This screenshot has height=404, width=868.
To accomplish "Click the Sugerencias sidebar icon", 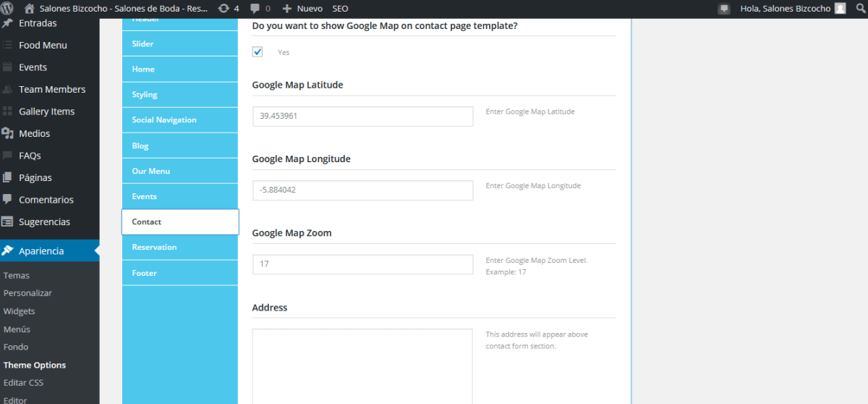I will click(8, 222).
